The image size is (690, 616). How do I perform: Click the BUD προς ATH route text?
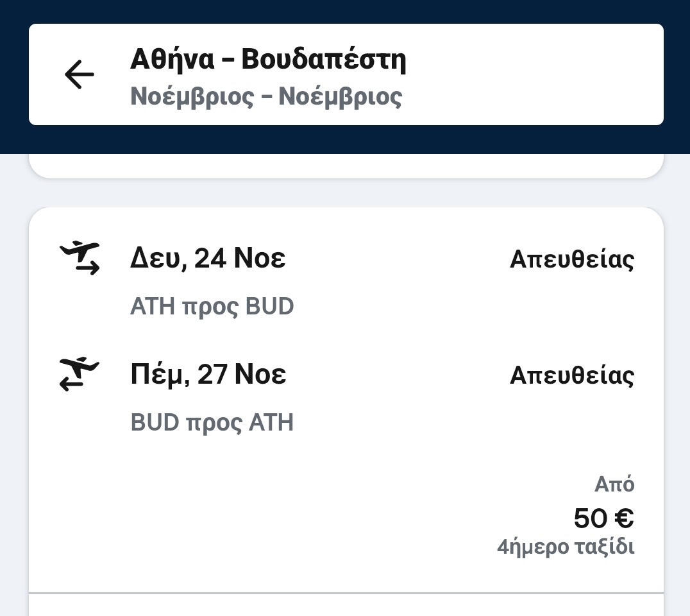212,423
